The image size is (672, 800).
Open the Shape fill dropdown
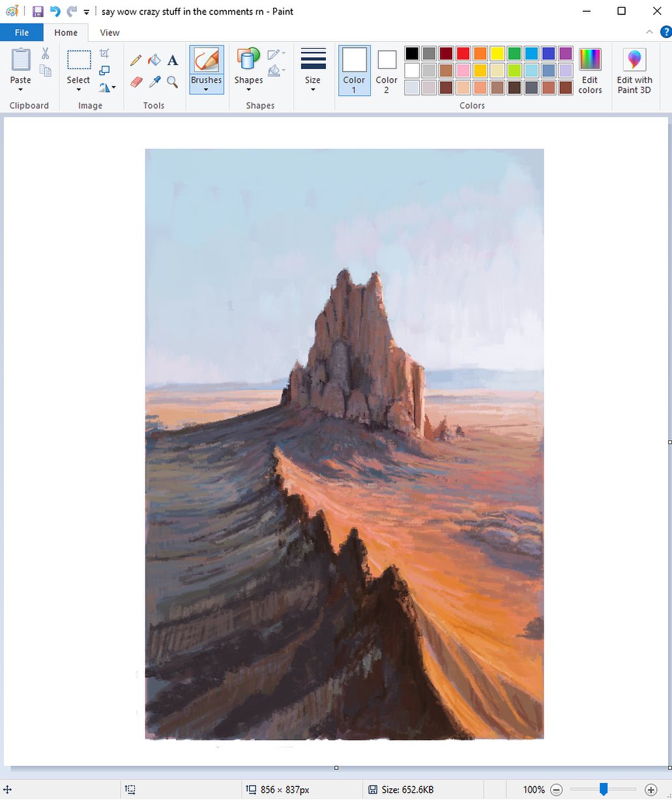coord(276,70)
